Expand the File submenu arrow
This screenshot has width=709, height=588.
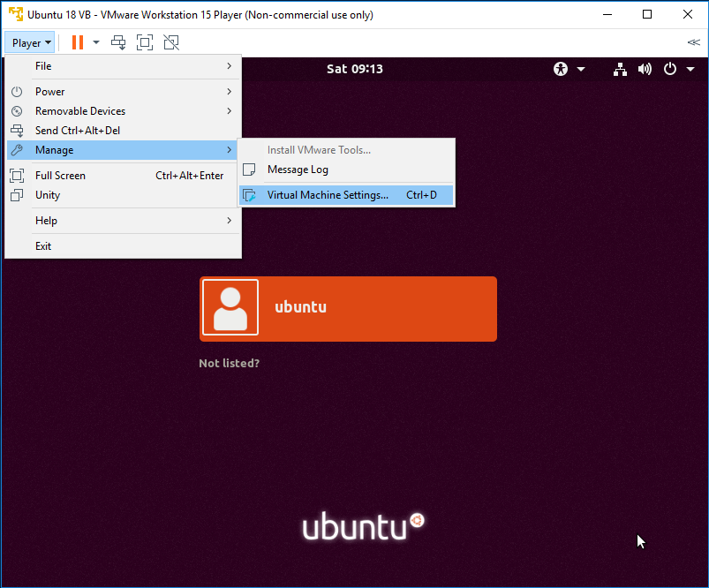(230, 66)
